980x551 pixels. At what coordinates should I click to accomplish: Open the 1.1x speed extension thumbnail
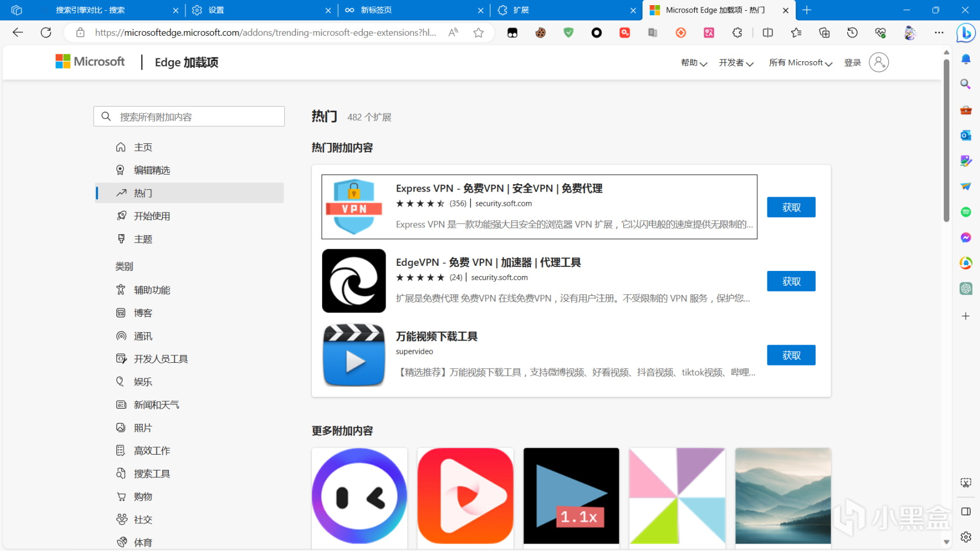coord(571,496)
